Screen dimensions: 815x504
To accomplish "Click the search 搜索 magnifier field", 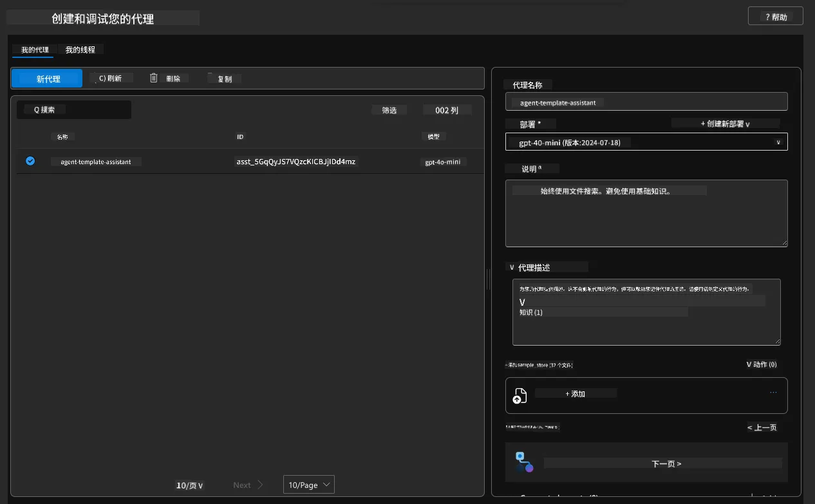I will pos(74,109).
